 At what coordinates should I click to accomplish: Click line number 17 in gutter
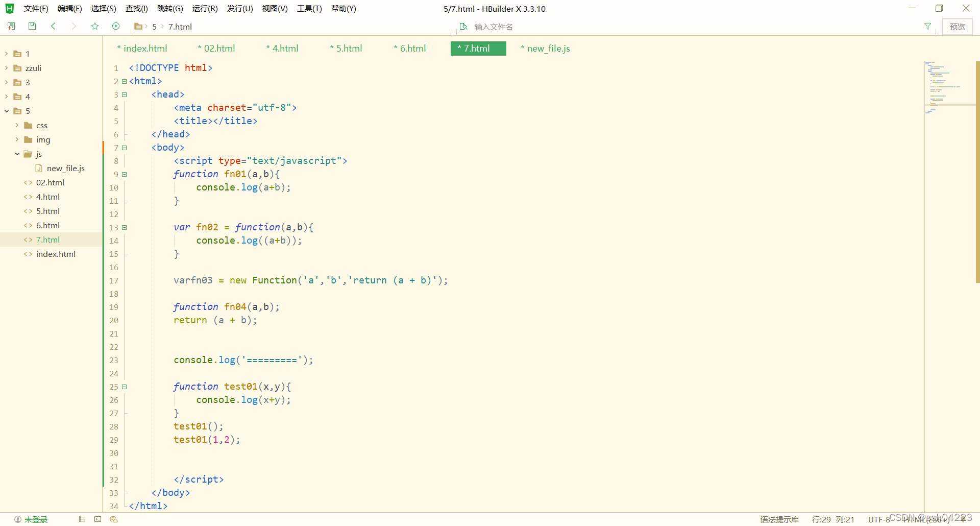point(113,280)
